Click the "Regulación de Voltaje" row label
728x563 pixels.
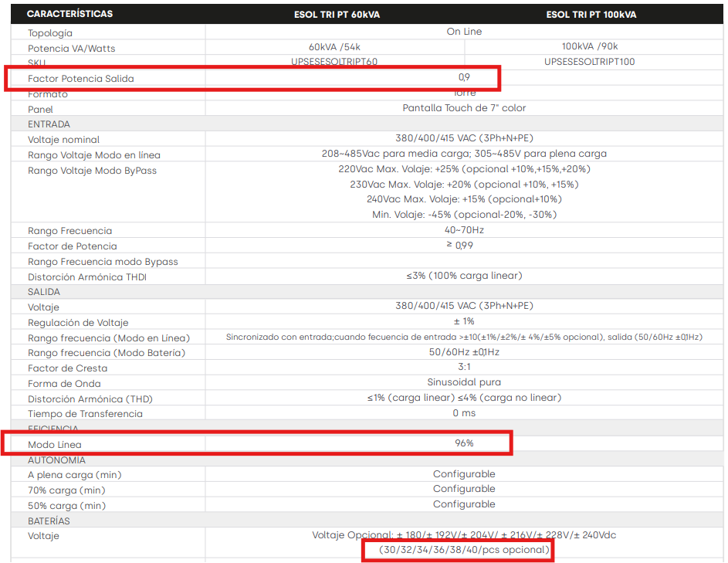click(x=78, y=323)
